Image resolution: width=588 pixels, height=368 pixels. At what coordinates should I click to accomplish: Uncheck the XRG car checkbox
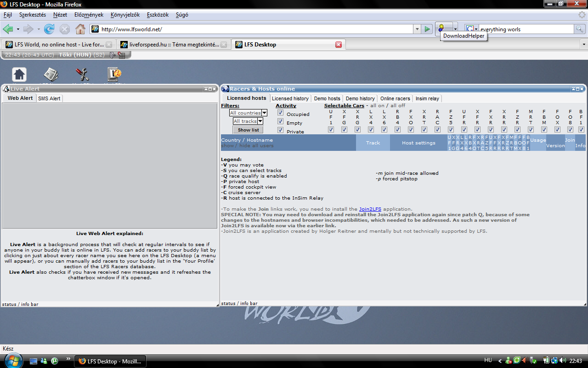(x=357, y=130)
